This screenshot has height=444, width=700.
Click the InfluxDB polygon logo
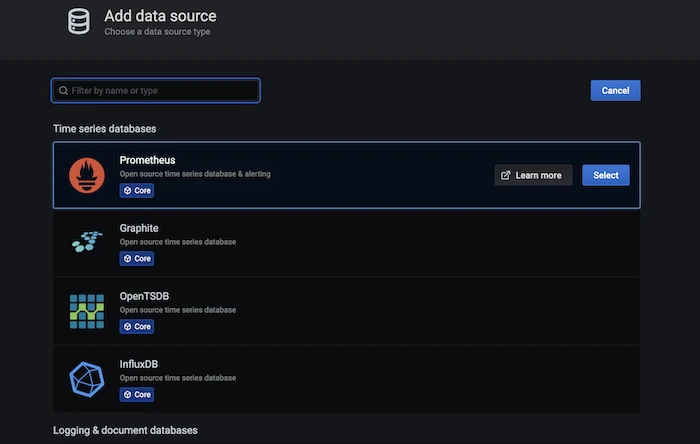pyautogui.click(x=87, y=379)
